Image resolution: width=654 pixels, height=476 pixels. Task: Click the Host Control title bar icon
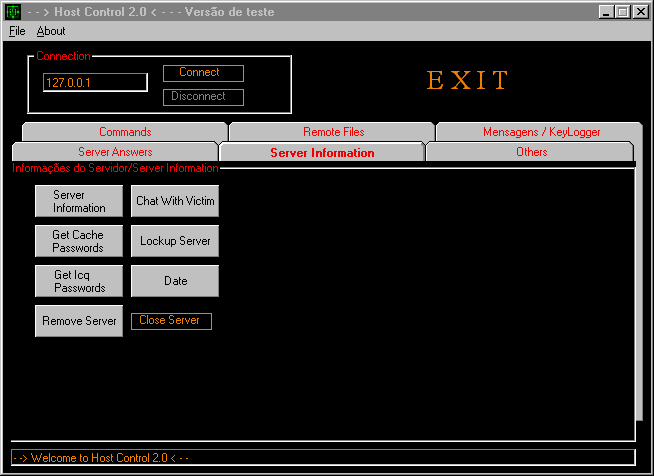pyautogui.click(x=13, y=12)
